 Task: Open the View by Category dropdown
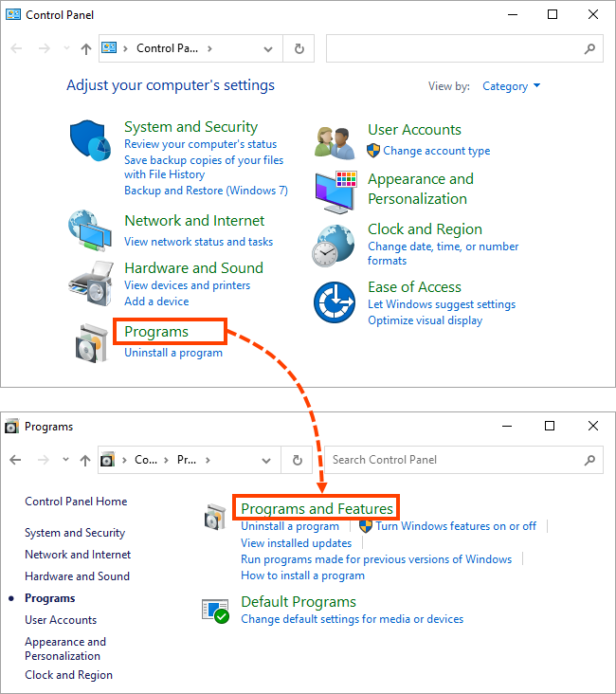tap(511, 86)
